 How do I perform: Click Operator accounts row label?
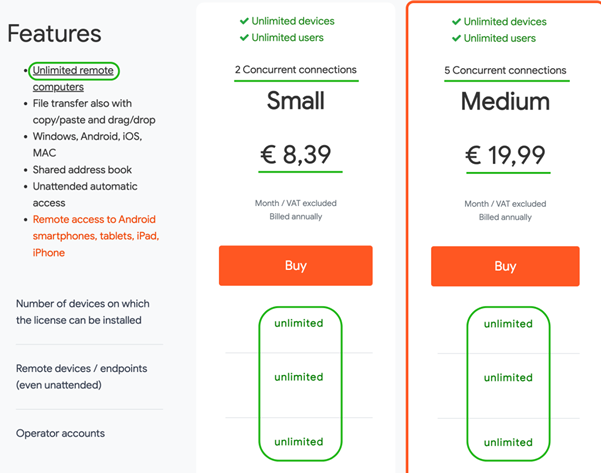[x=60, y=434]
